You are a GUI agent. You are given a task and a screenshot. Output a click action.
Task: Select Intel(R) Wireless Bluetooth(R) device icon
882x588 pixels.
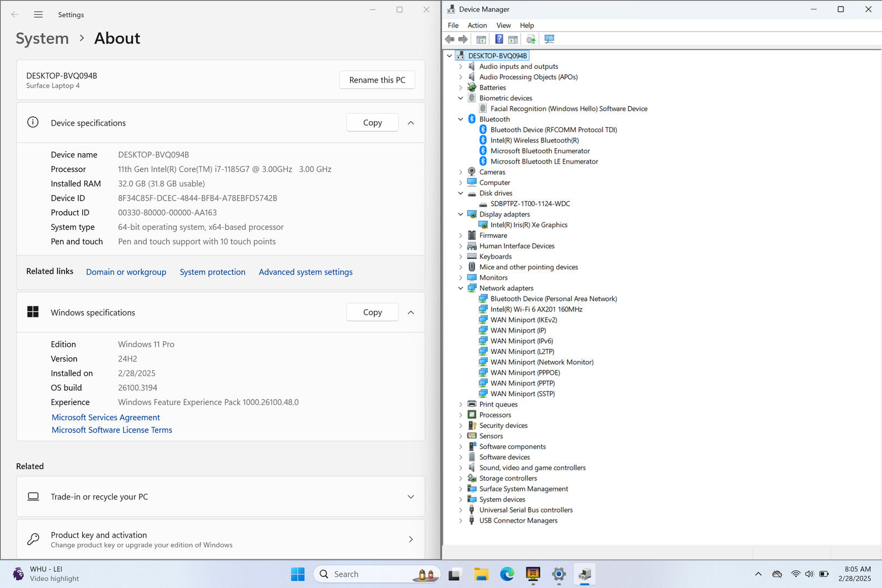coord(483,140)
